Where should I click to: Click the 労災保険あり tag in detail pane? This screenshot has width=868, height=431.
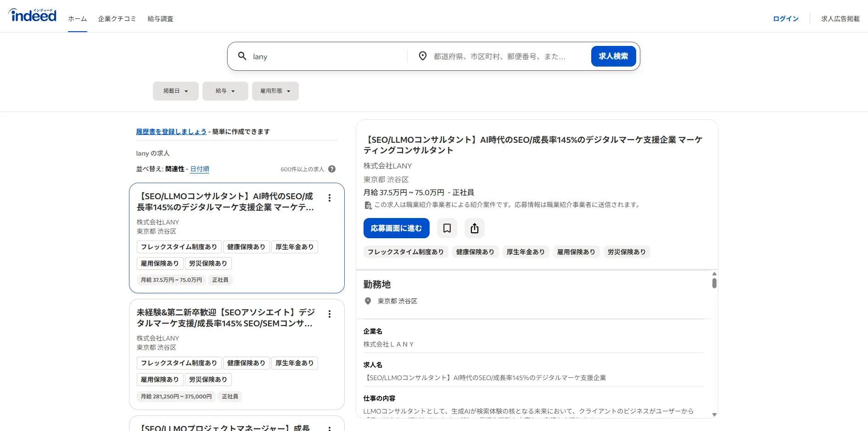point(627,252)
